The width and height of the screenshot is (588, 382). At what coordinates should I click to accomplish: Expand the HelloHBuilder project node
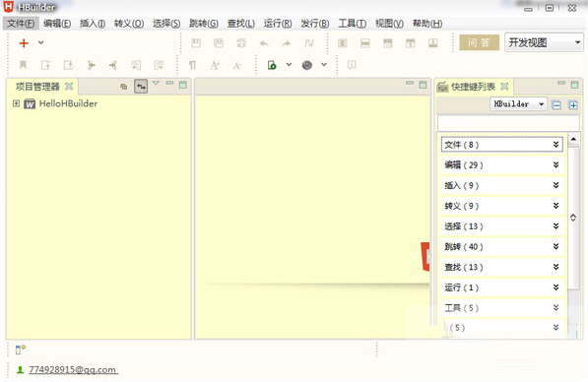(16, 103)
